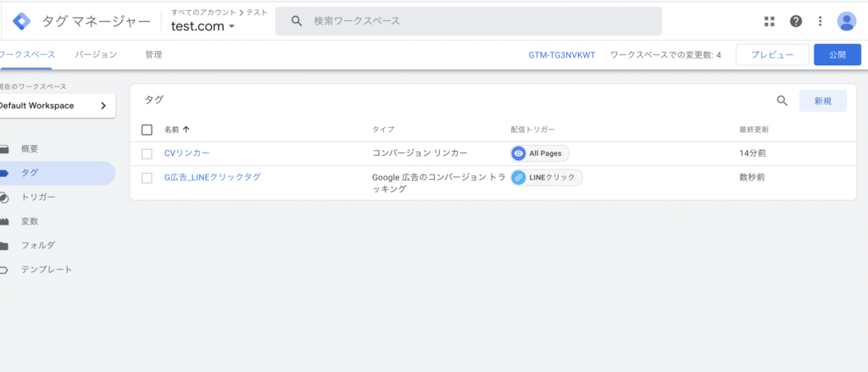Image resolution: width=868 pixels, height=372 pixels.
Task: Click the 検索ワークスペース search field
Action: tap(475, 21)
